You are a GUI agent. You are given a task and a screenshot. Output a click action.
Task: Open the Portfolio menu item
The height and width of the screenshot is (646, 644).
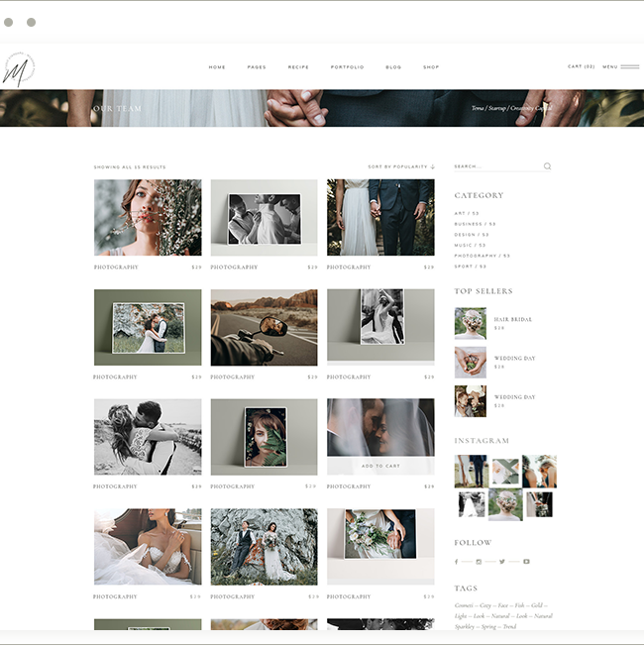pyautogui.click(x=347, y=67)
